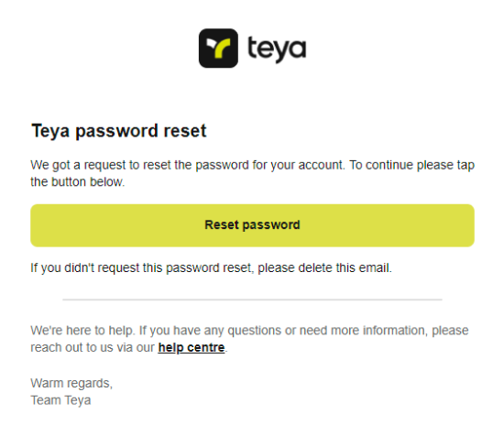Click the 'Warm regards,' sign-off
This screenshot has width=504, height=436.
coord(71,383)
